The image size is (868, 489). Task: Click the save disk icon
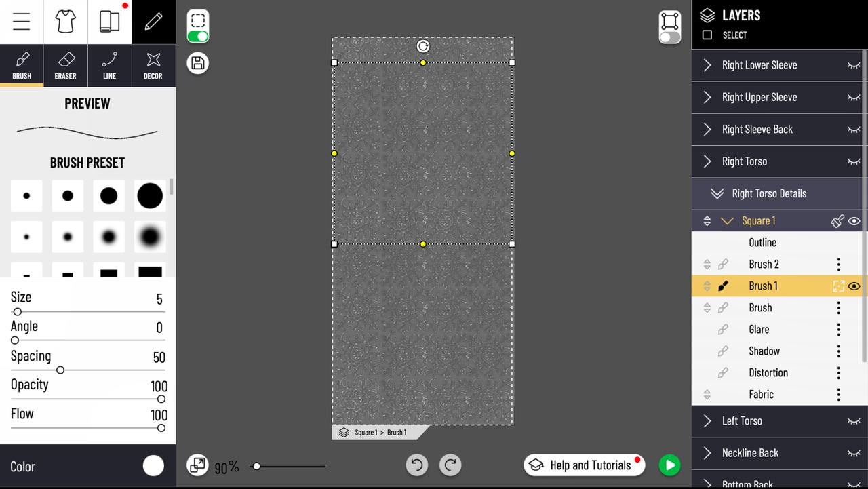coord(198,63)
